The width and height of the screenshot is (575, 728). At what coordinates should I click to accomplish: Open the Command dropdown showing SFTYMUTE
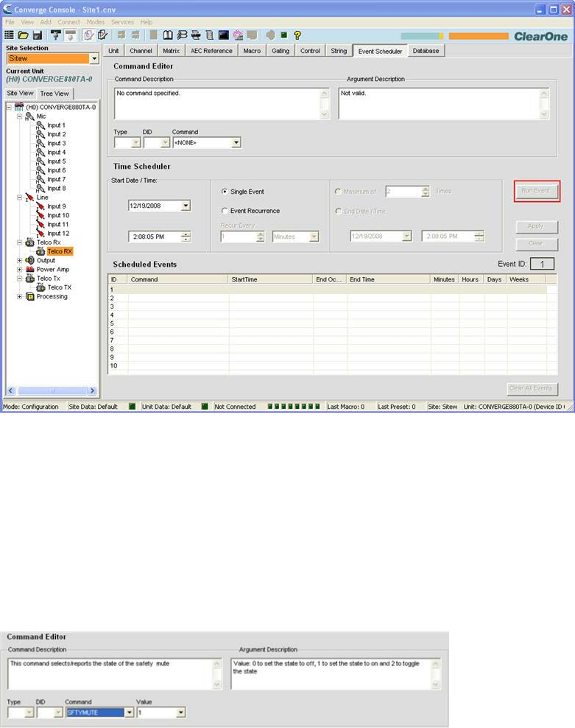[130, 713]
